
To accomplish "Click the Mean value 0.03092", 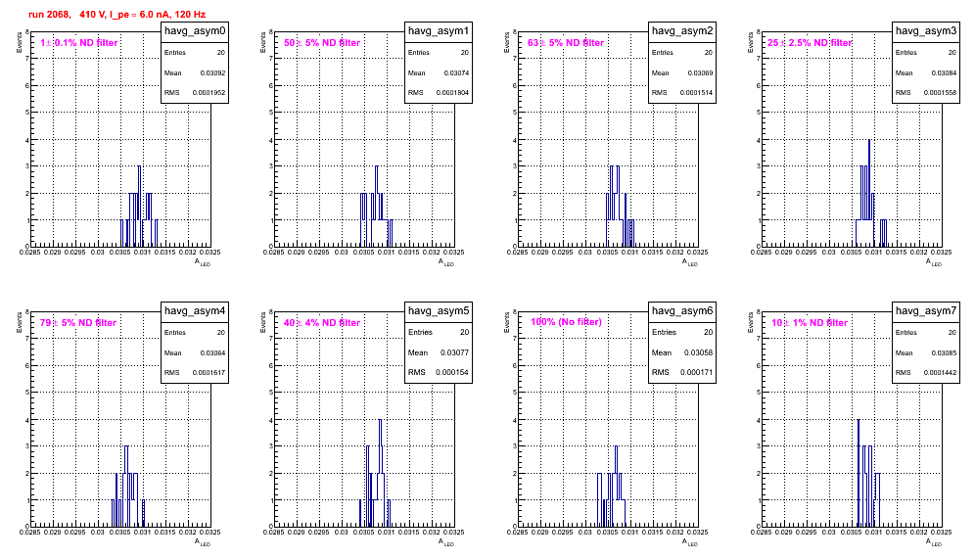I will click(212, 72).
